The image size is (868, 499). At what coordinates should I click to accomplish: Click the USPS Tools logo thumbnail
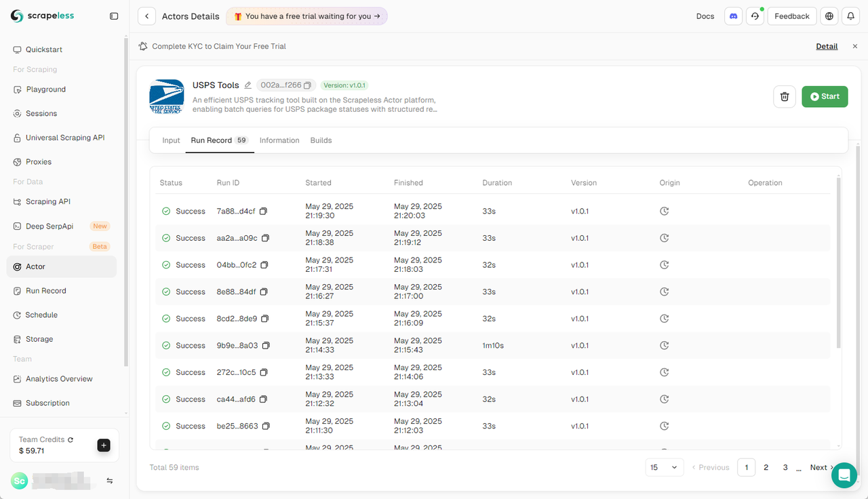pyautogui.click(x=166, y=96)
